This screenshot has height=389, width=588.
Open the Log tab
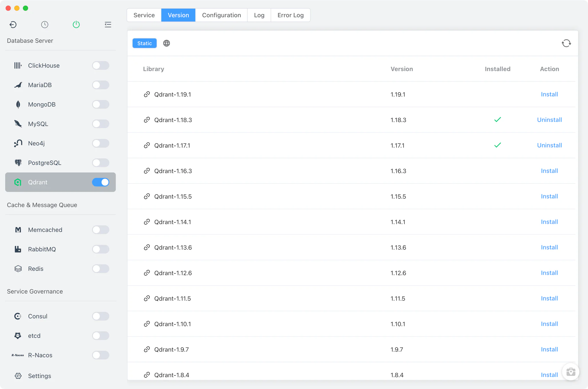coord(259,15)
